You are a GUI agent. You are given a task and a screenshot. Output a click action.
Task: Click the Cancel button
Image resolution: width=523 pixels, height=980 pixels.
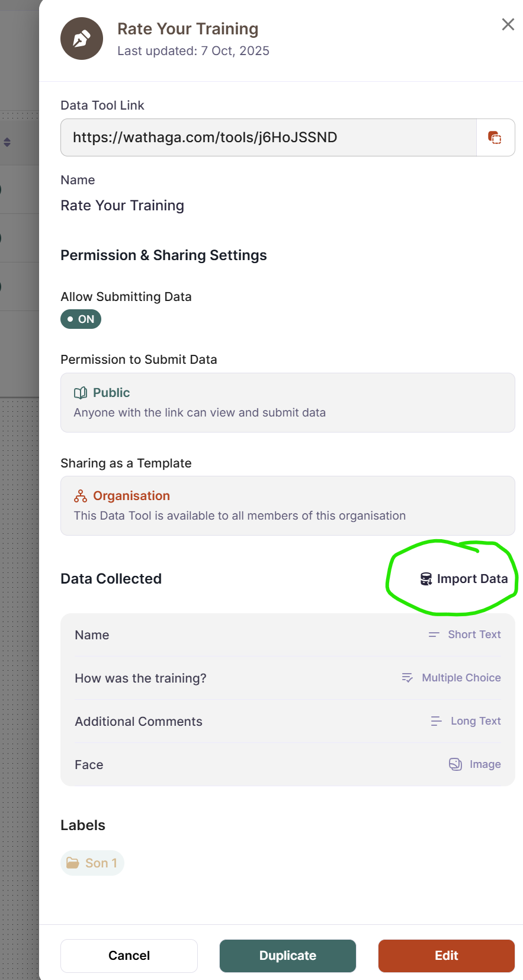point(129,956)
